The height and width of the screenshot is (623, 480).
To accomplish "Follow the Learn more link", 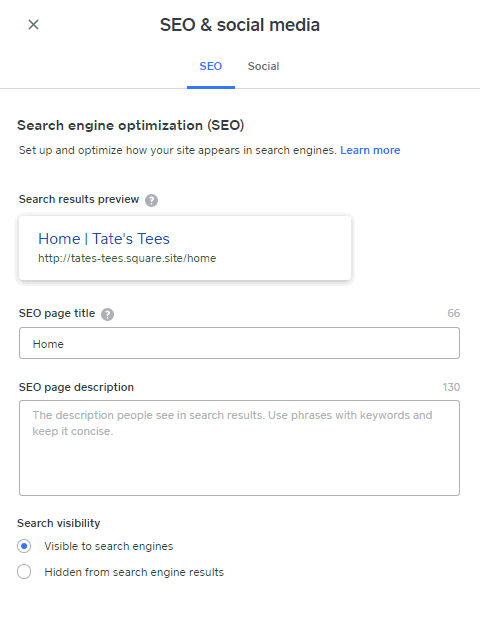I will pos(370,150).
